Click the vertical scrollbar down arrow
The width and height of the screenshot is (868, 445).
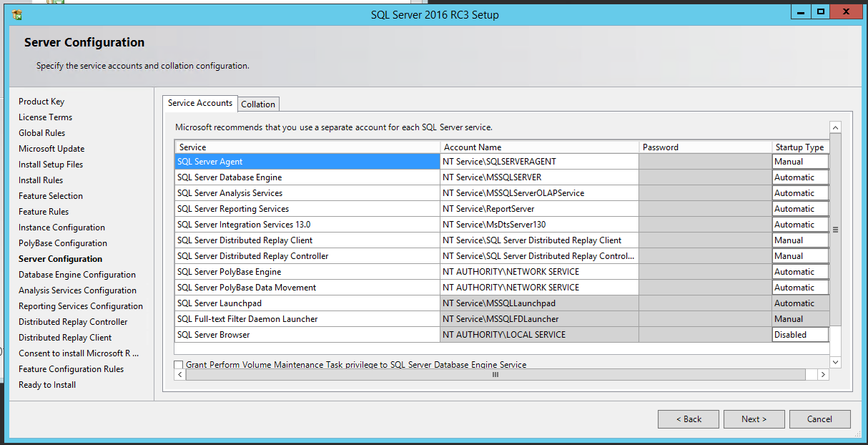[x=835, y=362]
